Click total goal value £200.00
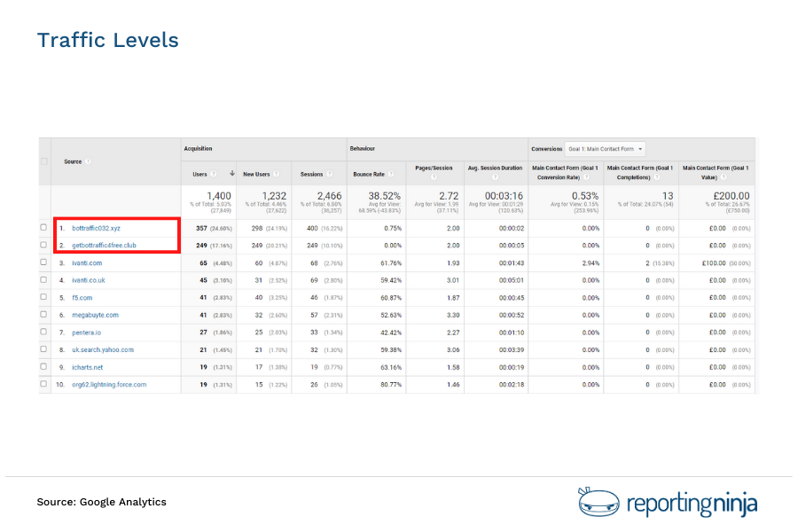The width and height of the screenshot is (798, 532). point(731,196)
